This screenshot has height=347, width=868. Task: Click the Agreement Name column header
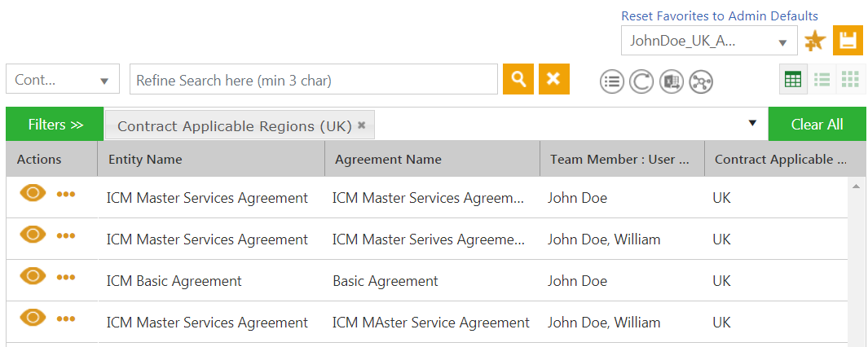click(388, 160)
